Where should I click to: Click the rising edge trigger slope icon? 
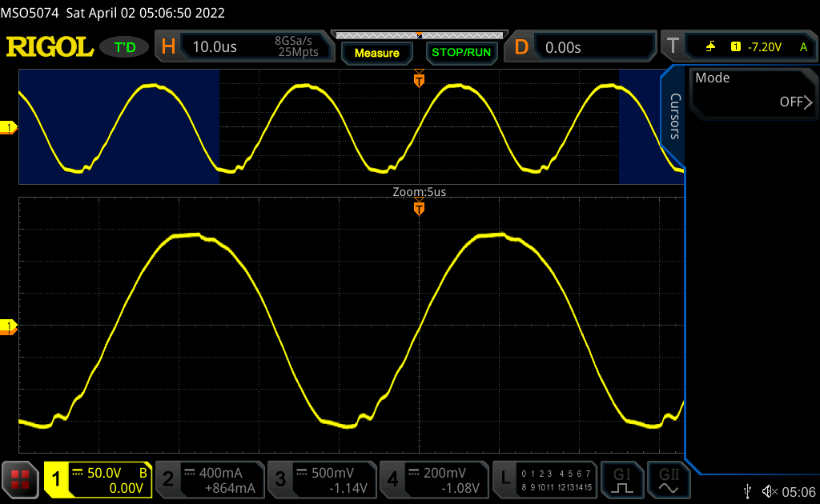pyautogui.click(x=710, y=47)
